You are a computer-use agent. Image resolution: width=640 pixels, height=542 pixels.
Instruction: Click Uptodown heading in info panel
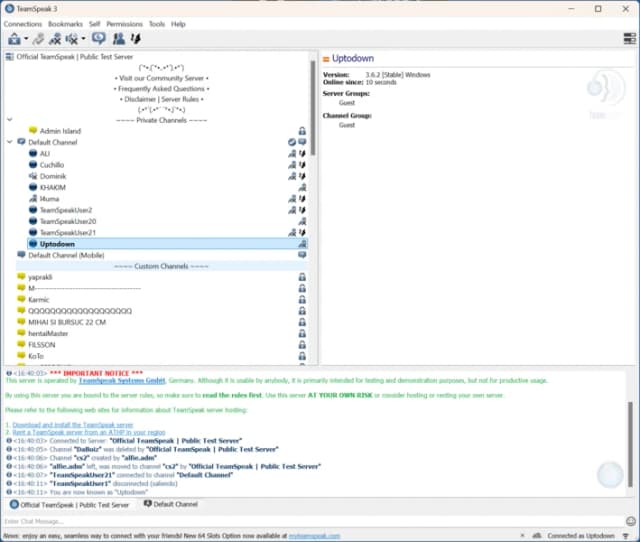pos(353,58)
